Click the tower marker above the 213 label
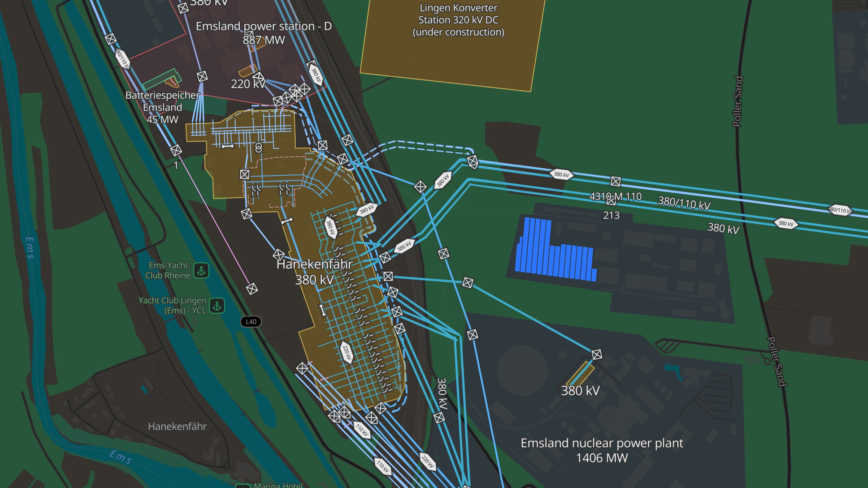 point(611,201)
